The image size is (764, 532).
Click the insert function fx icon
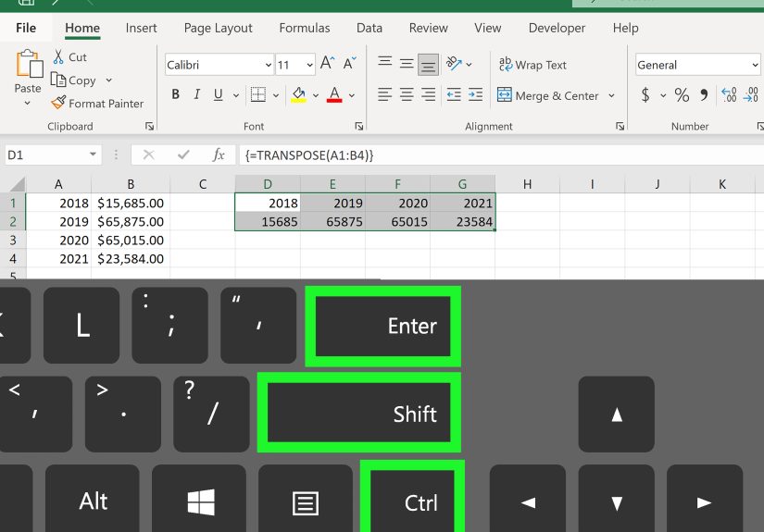pyautogui.click(x=219, y=155)
